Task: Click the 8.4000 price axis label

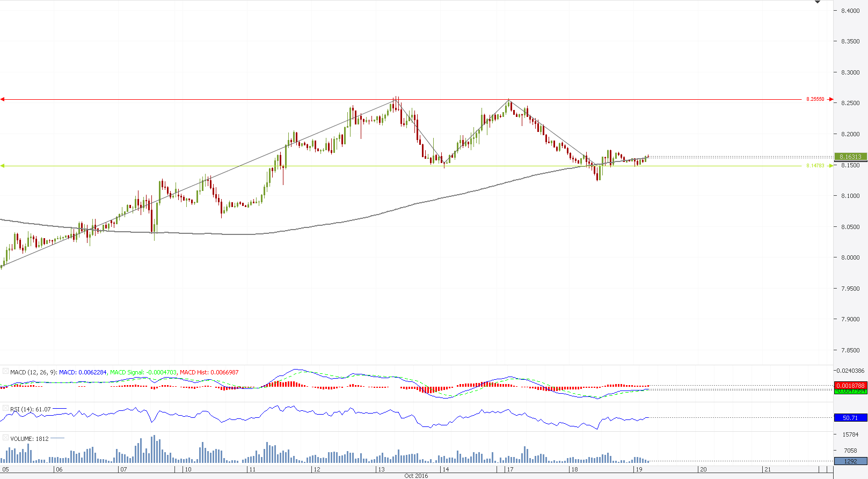Action: pyautogui.click(x=850, y=11)
